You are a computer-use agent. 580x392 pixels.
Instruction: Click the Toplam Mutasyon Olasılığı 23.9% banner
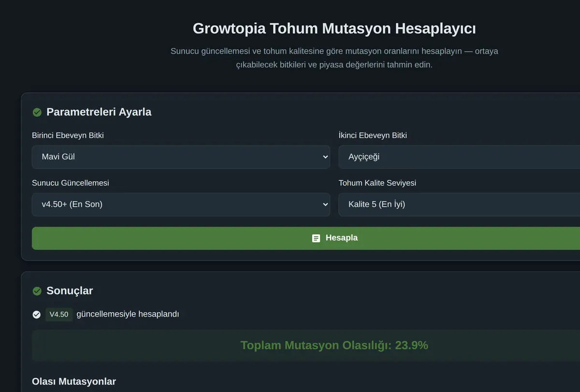point(306,346)
